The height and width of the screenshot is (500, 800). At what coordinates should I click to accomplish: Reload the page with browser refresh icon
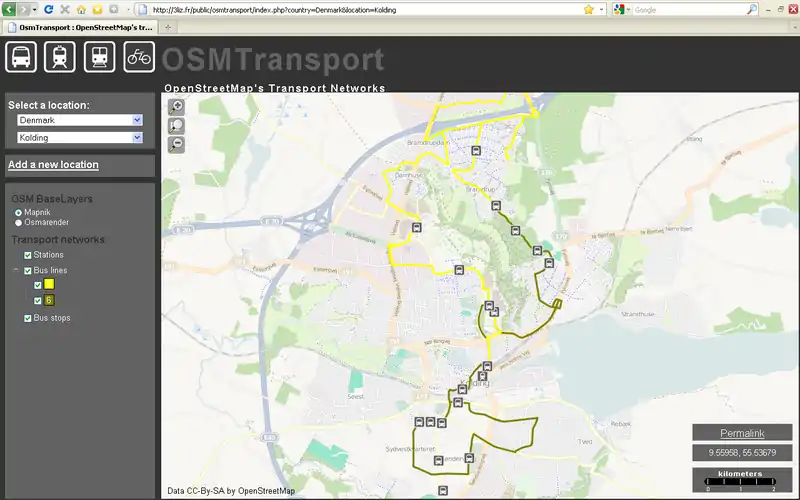pyautogui.click(x=48, y=9)
